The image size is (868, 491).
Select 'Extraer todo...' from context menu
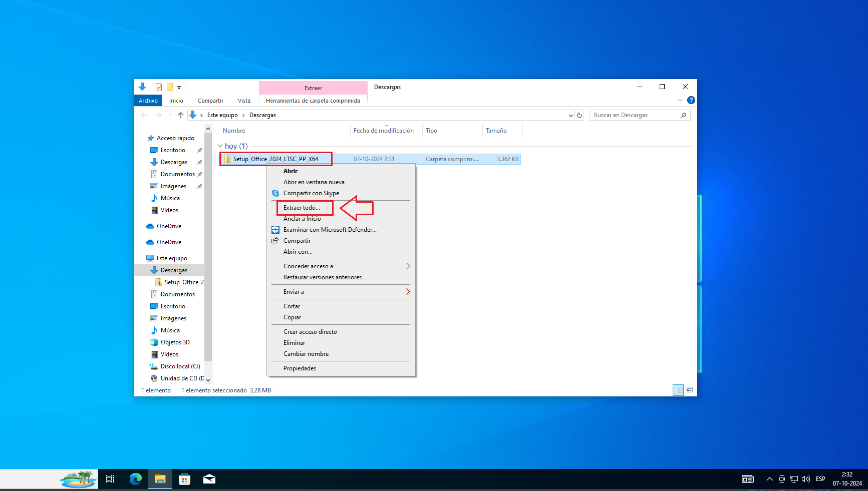[x=302, y=208]
